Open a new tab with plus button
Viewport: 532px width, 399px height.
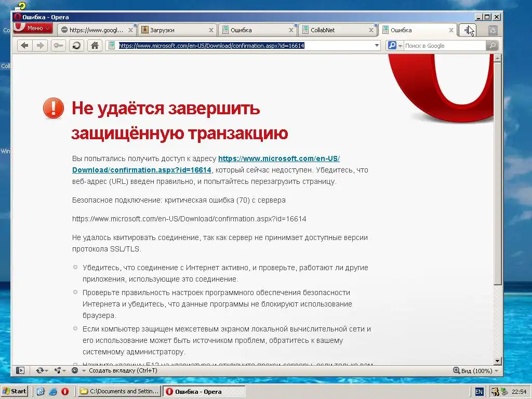(467, 30)
